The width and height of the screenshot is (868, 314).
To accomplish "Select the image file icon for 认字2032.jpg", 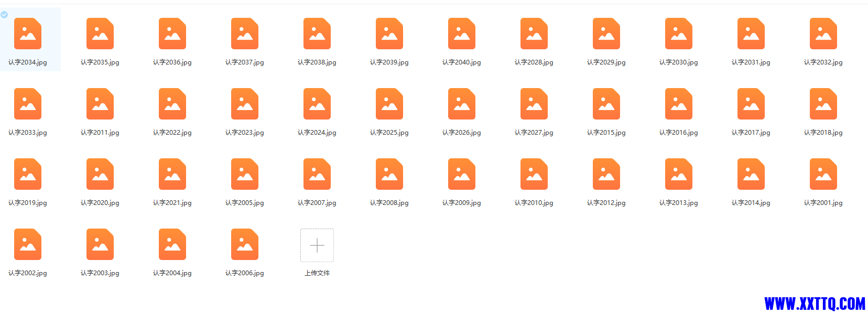I will (823, 34).
